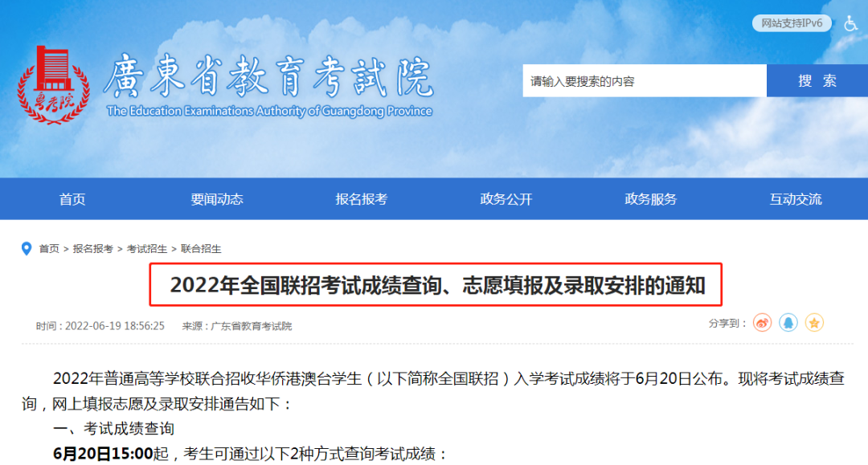Open the 首页 navigation tab

72,199
